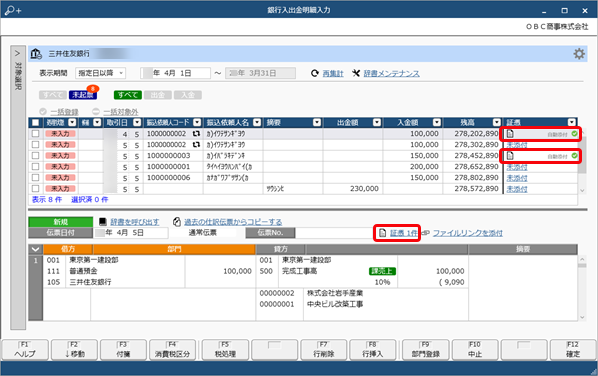Open the filter dropdown on 出金額 column
This screenshot has height=376, width=598.
click(x=377, y=122)
